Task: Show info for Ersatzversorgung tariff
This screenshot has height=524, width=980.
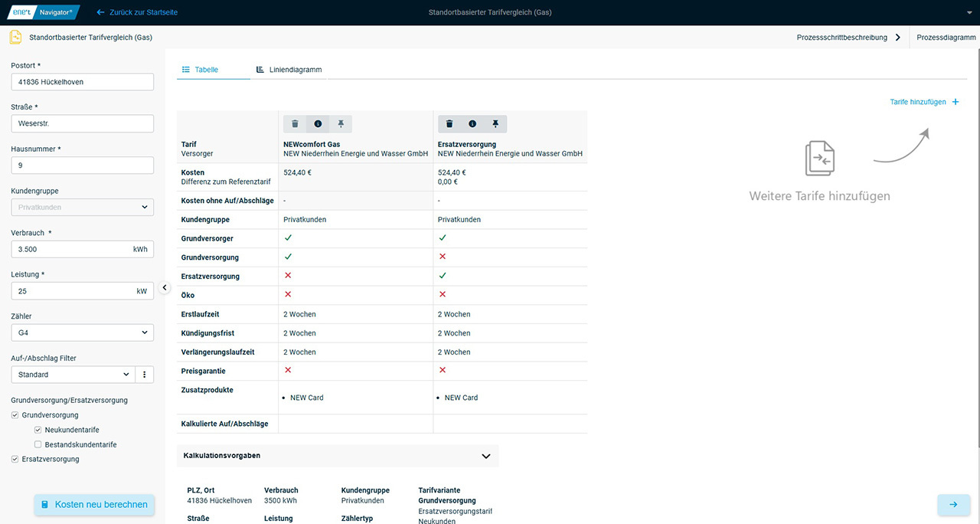Action: 472,124
